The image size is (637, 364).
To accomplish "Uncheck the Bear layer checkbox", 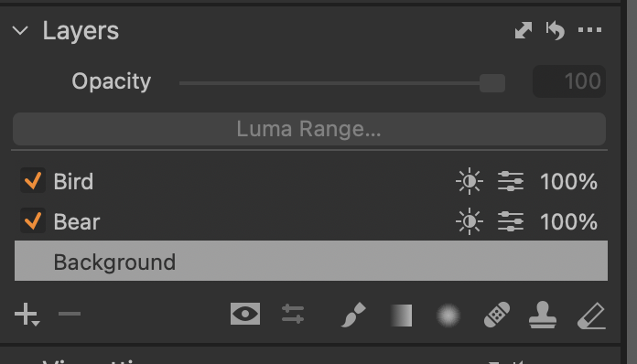I will tap(33, 221).
